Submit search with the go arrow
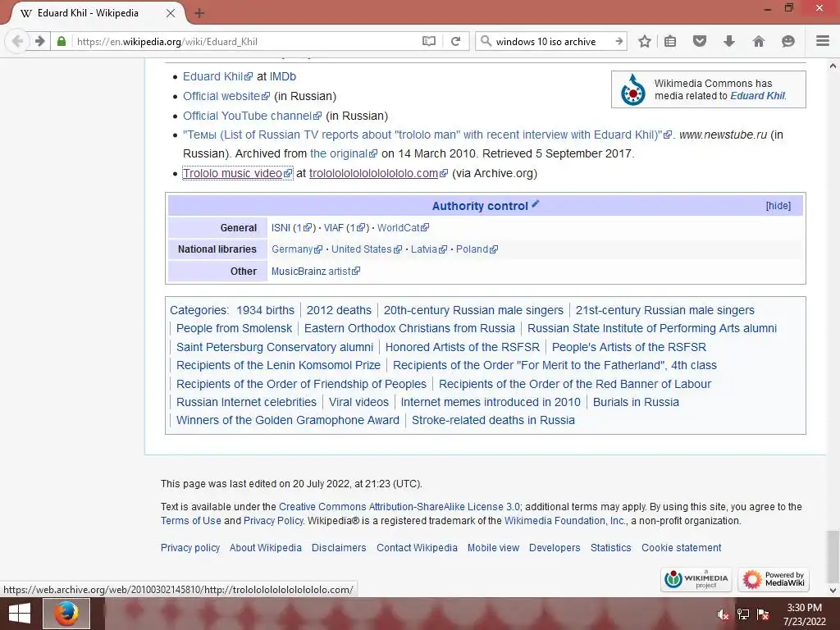The height and width of the screenshot is (630, 840). pos(619,41)
